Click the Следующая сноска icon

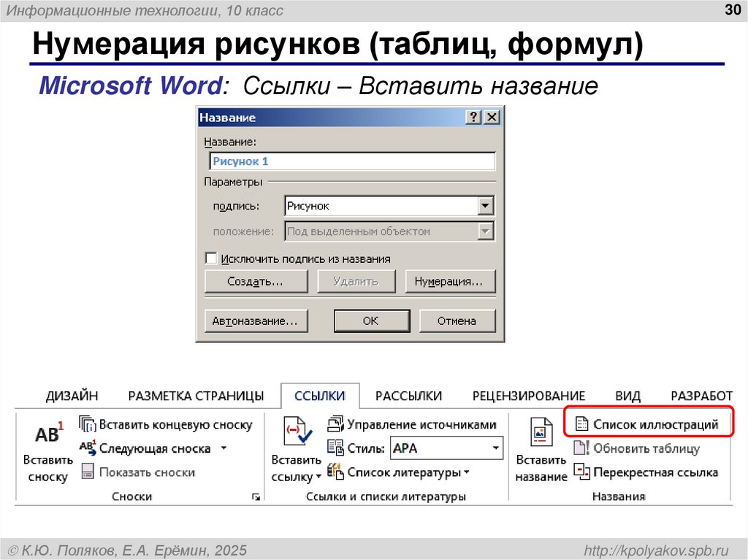88,448
